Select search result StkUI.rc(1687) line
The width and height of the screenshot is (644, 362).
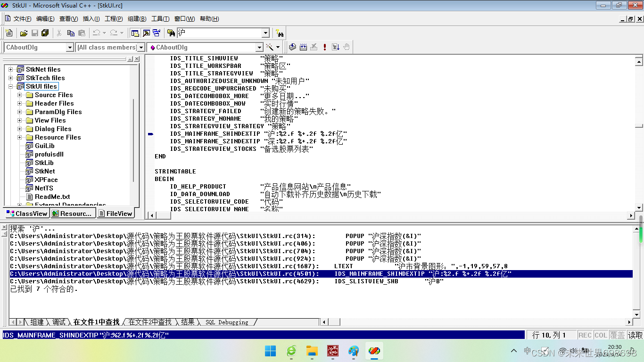click(321, 266)
